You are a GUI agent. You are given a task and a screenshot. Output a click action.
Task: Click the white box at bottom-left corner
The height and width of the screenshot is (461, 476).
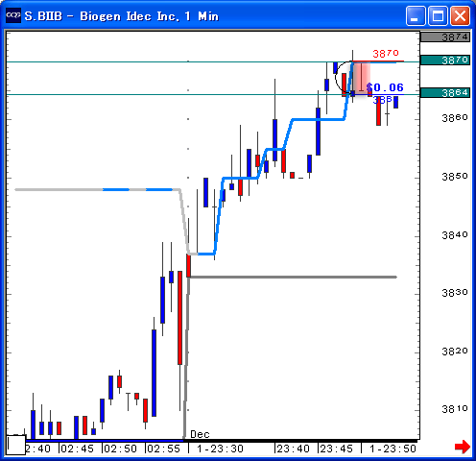tap(16, 445)
